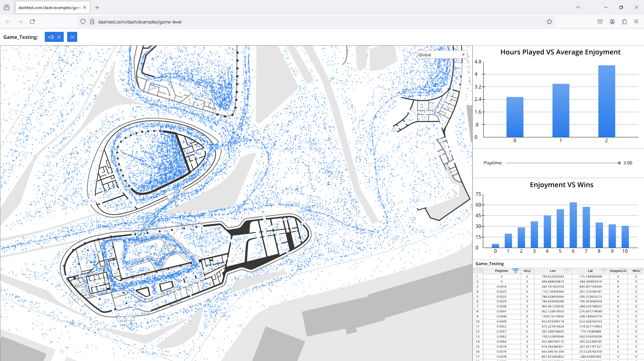Click Lon cell 1209.73119664
This screenshot has height=361, width=644.
pos(553,316)
